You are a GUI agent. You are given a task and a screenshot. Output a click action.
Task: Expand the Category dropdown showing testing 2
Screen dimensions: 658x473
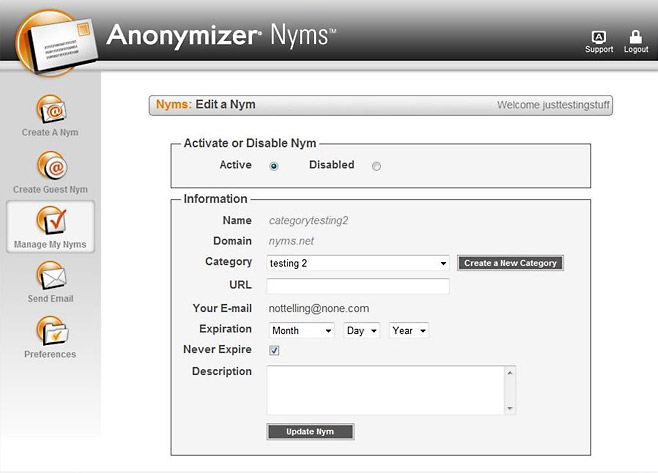(x=358, y=263)
